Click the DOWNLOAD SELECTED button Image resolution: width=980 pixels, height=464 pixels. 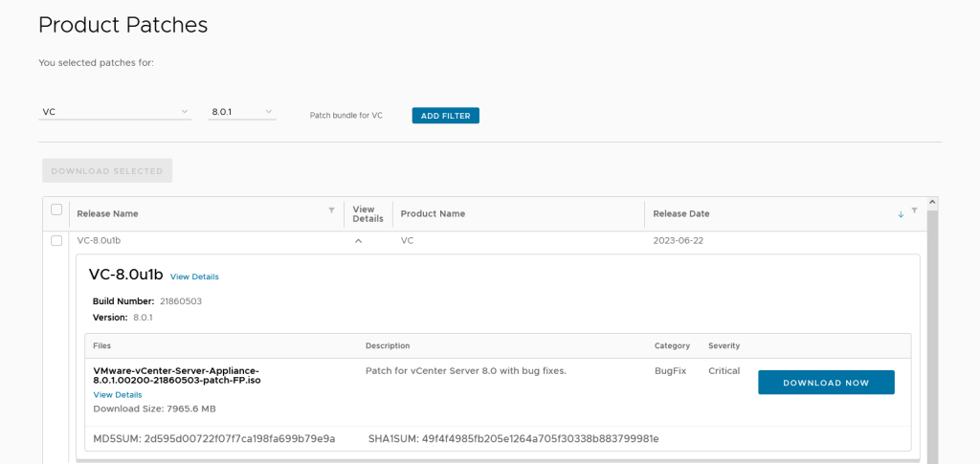(x=107, y=170)
